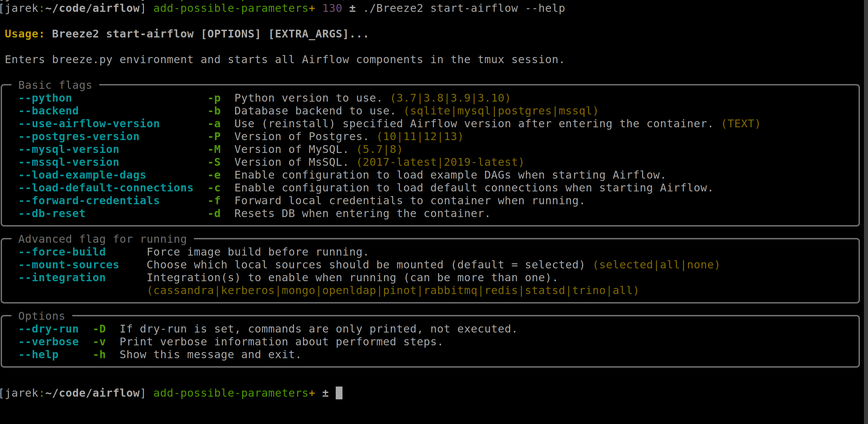Screen dimensions: 868x424
Task: Click the --forward-credentials option text
Action: pos(89,201)
